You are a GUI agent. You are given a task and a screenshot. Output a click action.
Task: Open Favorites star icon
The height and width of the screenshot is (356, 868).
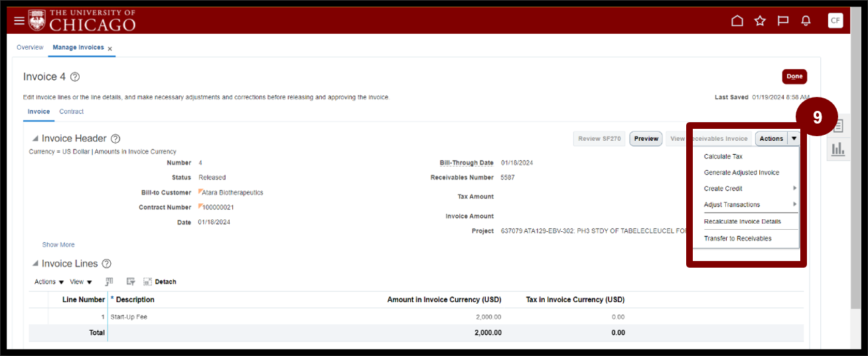coord(760,21)
